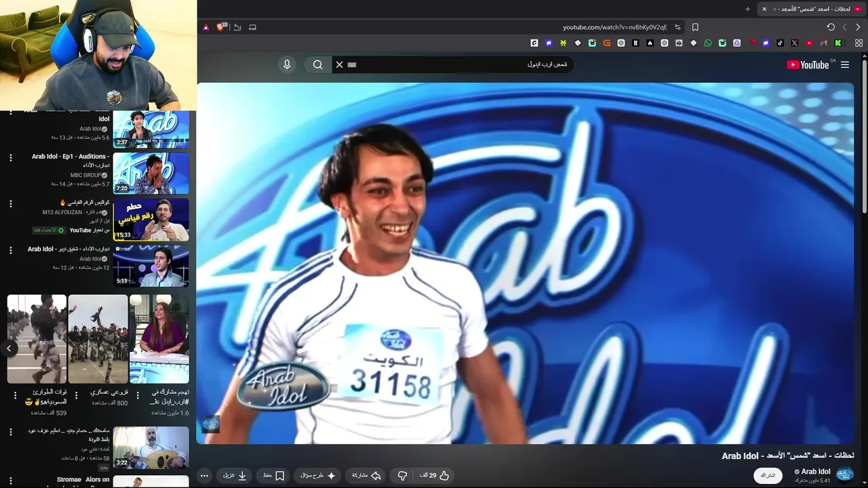The width and height of the screenshot is (868, 488).
Task: Bookmark this page using address bar icon
Action: pyautogui.click(x=695, y=27)
